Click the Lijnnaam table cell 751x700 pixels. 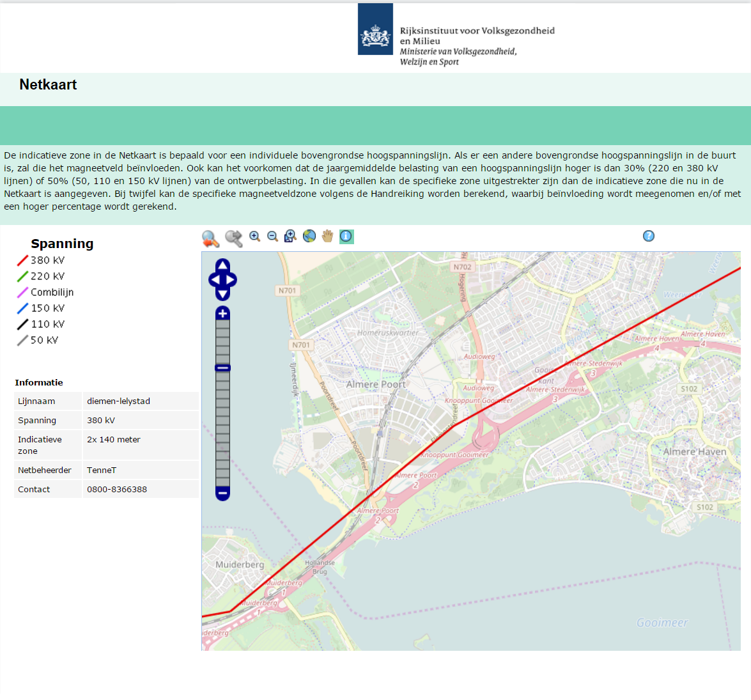coord(48,401)
